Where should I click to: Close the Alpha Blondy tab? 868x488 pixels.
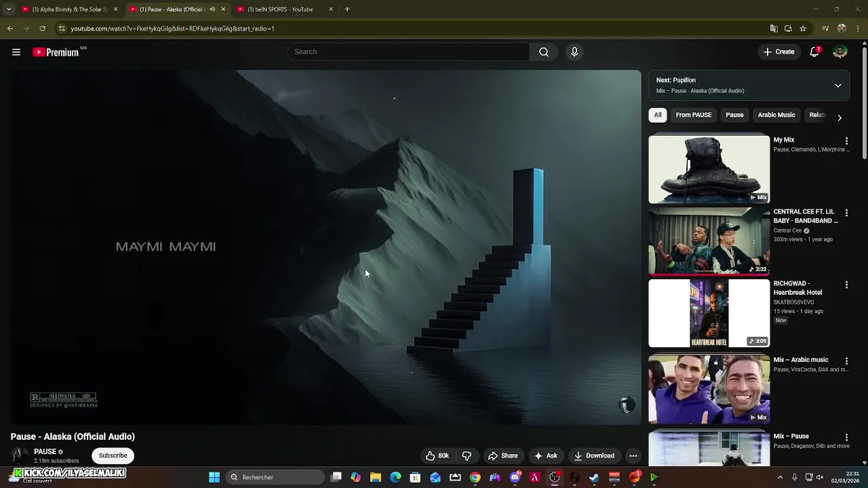(115, 9)
